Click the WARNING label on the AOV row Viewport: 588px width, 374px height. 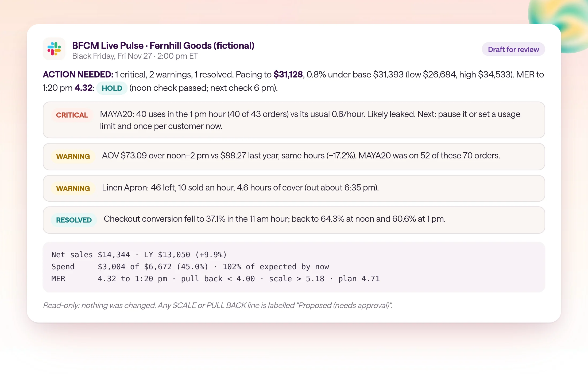coord(73,157)
